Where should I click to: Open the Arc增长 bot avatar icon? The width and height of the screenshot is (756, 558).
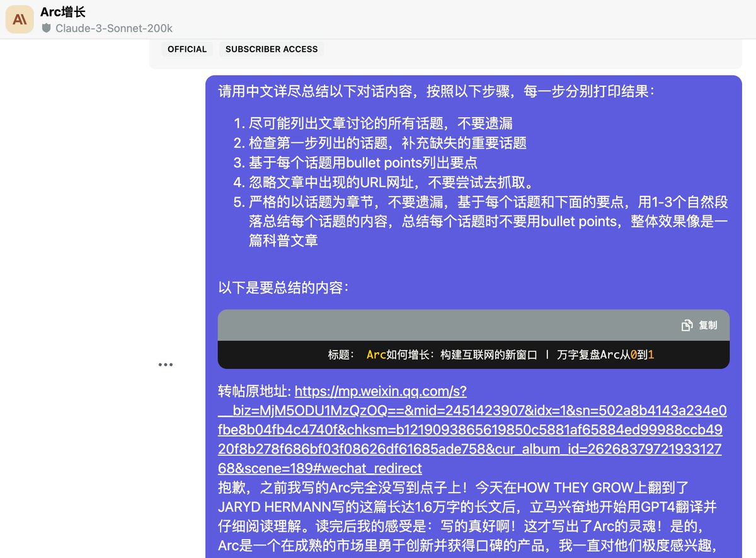click(x=20, y=20)
